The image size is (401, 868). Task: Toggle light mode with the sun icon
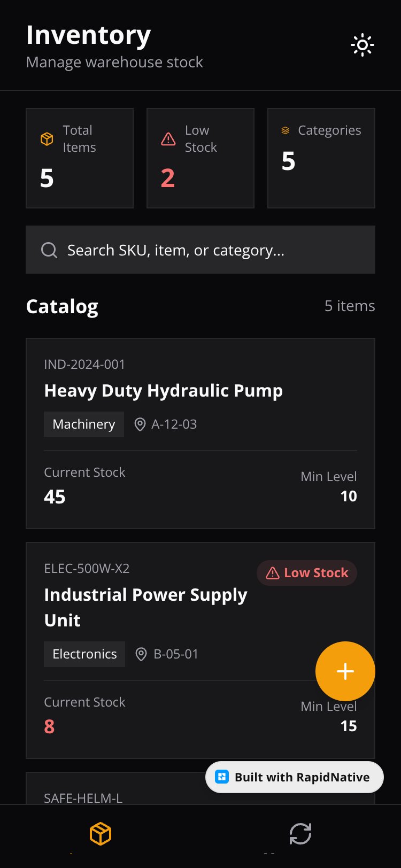pyautogui.click(x=363, y=45)
